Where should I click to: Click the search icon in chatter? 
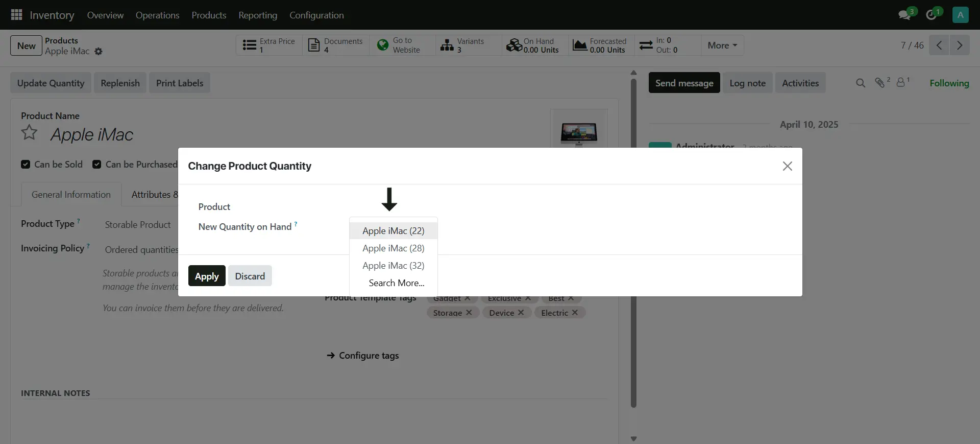click(x=861, y=83)
